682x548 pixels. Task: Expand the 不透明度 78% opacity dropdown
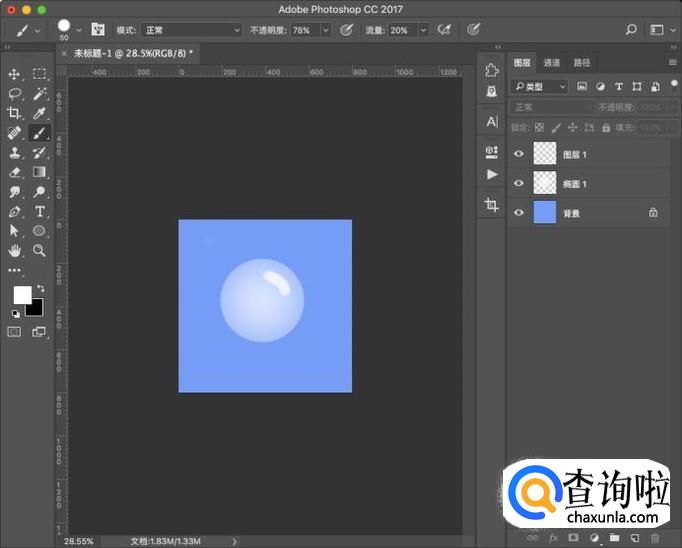point(326,30)
